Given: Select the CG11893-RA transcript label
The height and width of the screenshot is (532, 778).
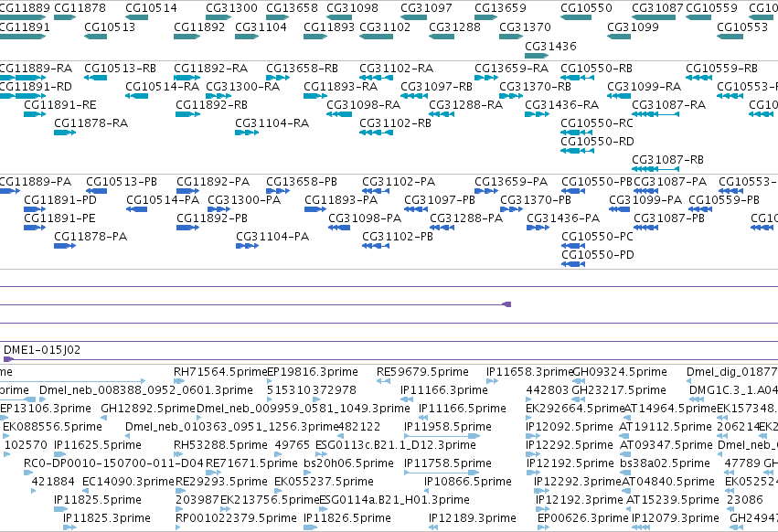Looking at the screenshot, I should (340, 86).
